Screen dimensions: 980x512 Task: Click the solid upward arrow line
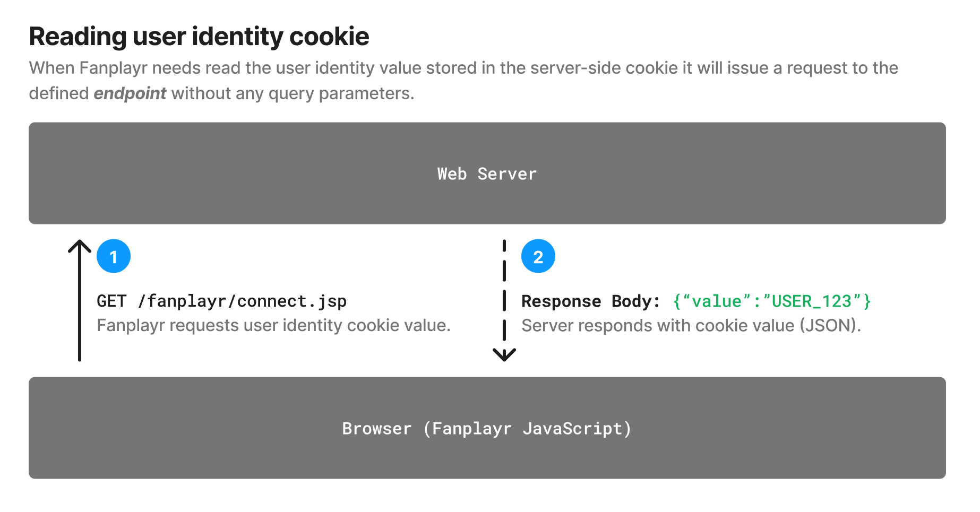[80, 300]
